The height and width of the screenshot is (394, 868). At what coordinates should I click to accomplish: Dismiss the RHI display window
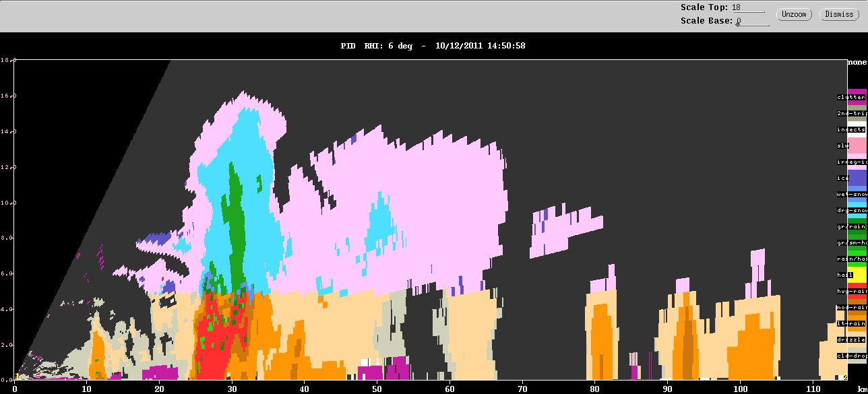839,14
